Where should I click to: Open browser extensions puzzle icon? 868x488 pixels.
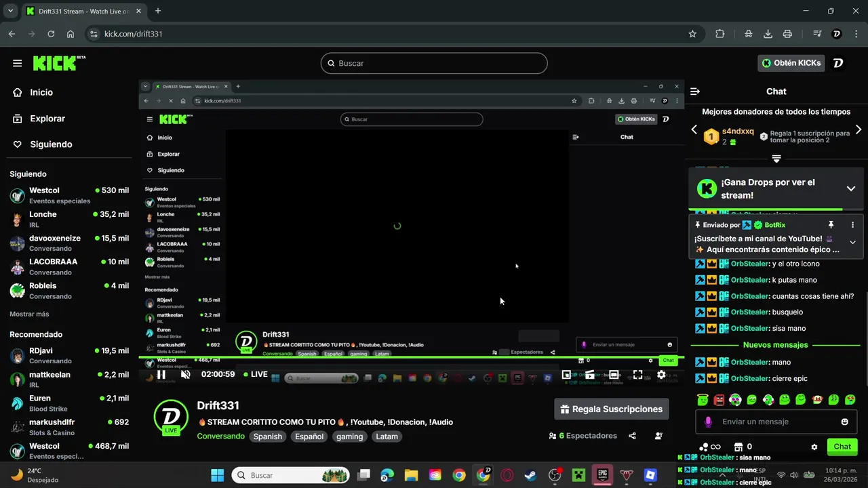pos(720,34)
